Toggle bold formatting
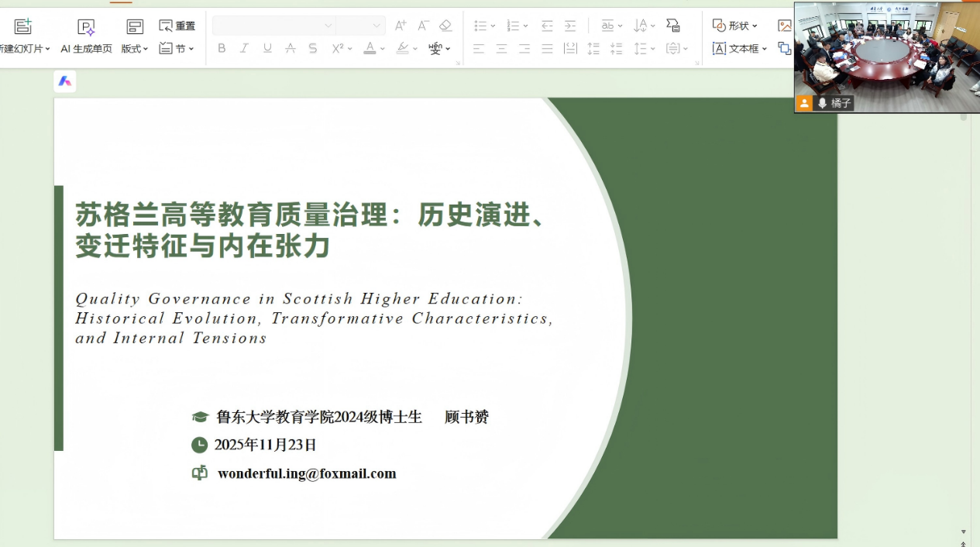 [222, 48]
